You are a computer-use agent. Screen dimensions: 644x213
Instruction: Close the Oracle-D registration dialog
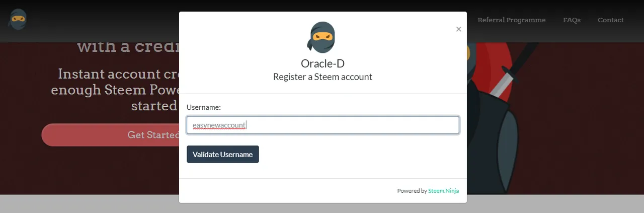458,29
